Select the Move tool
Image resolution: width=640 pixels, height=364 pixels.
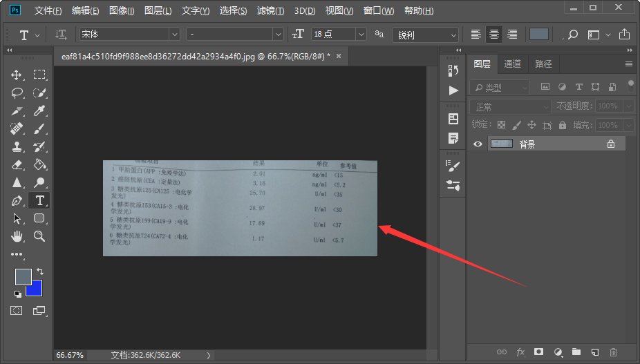pos(17,75)
